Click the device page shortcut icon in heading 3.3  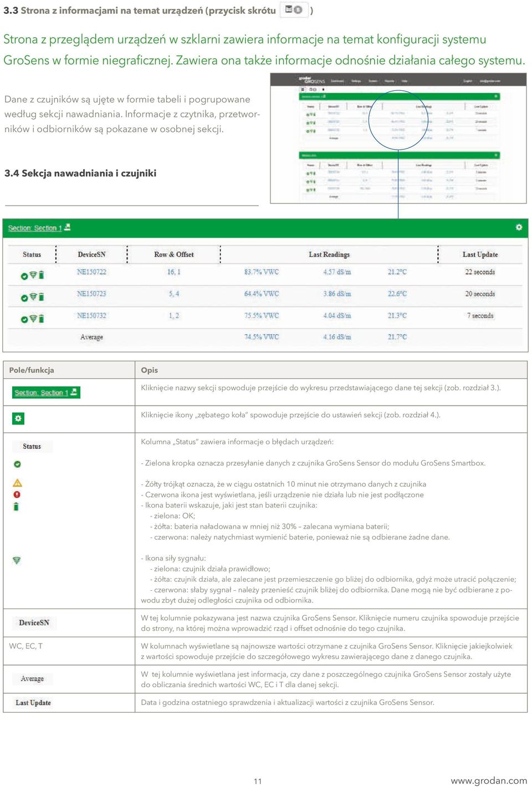[294, 9]
